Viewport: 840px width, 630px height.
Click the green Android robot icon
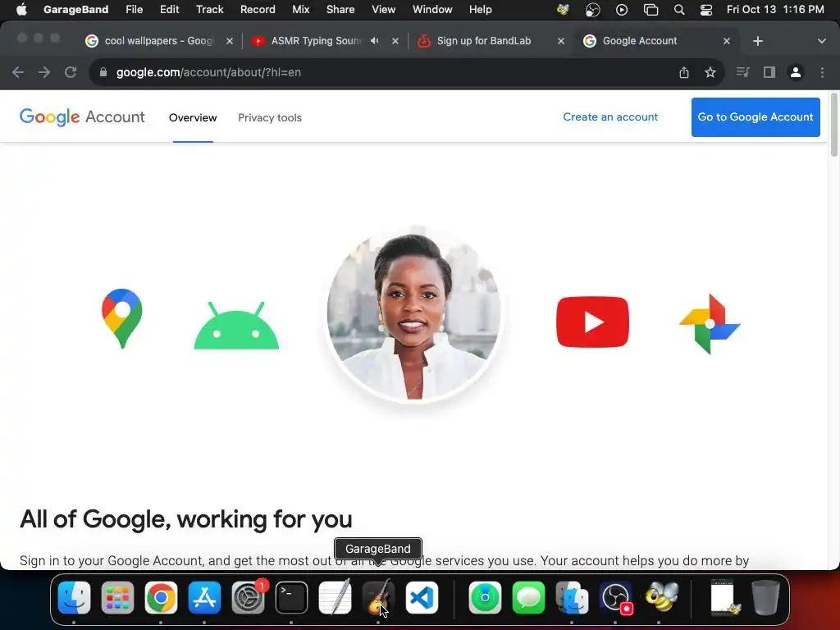[236, 325]
